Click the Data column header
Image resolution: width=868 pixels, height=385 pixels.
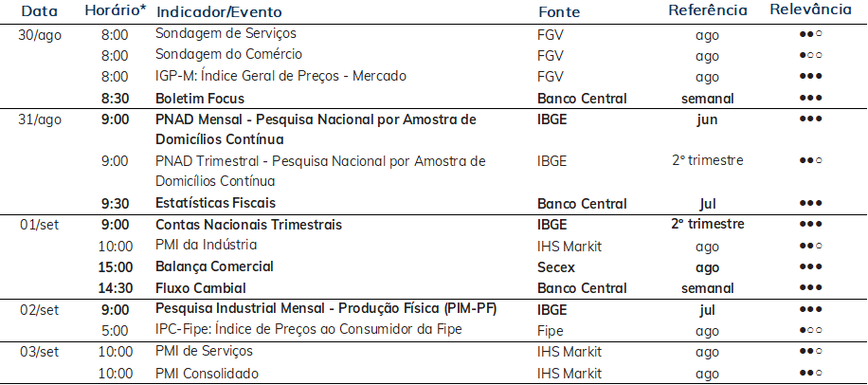click(39, 11)
